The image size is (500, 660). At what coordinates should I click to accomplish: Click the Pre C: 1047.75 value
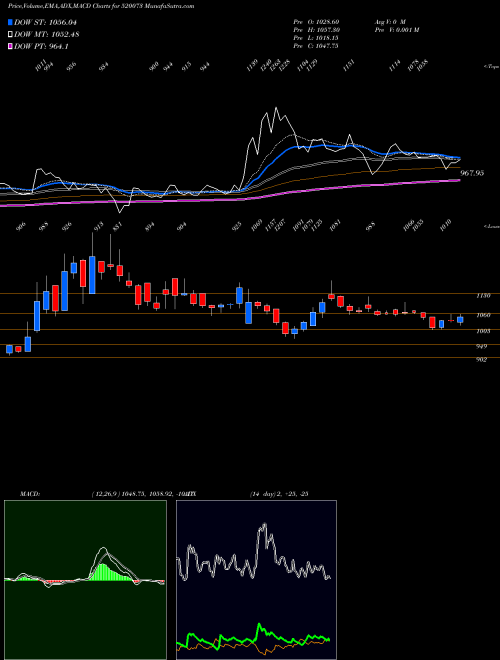click(x=316, y=46)
